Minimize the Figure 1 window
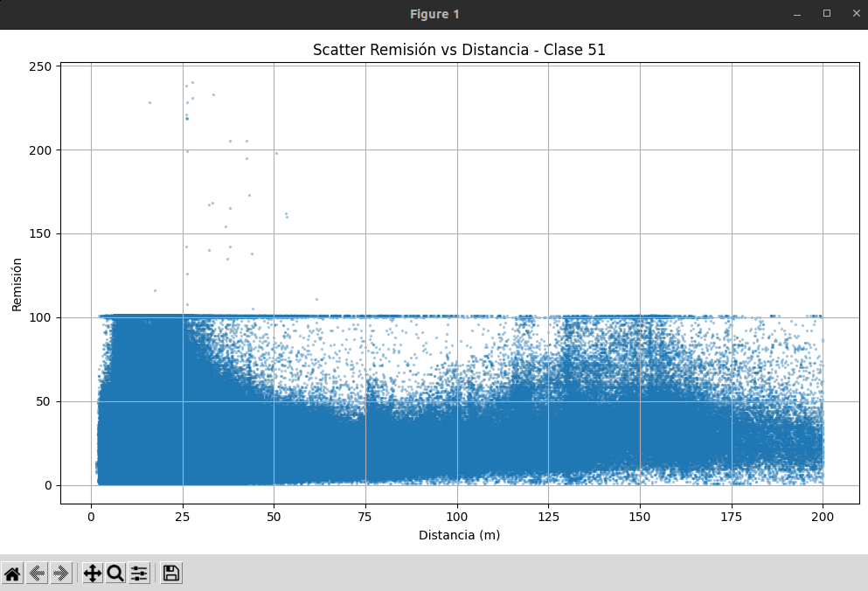Image resolution: width=868 pixels, height=591 pixels. point(797,14)
